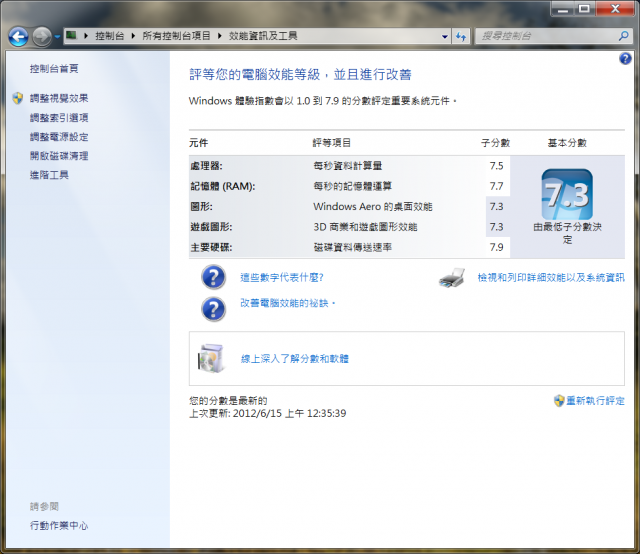This screenshot has height=554, width=640.
Task: Open the recent pages dropdown arrow
Action: tap(57, 37)
